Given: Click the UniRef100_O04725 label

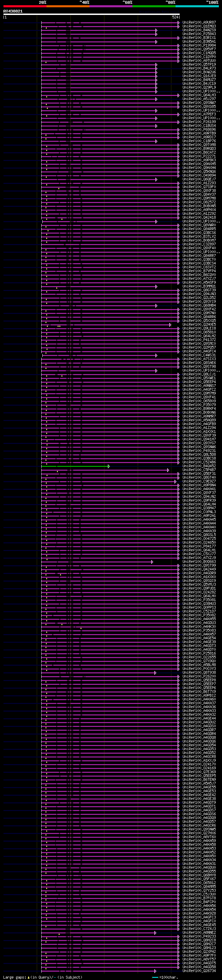Looking at the screenshot, I should [199, 539].
